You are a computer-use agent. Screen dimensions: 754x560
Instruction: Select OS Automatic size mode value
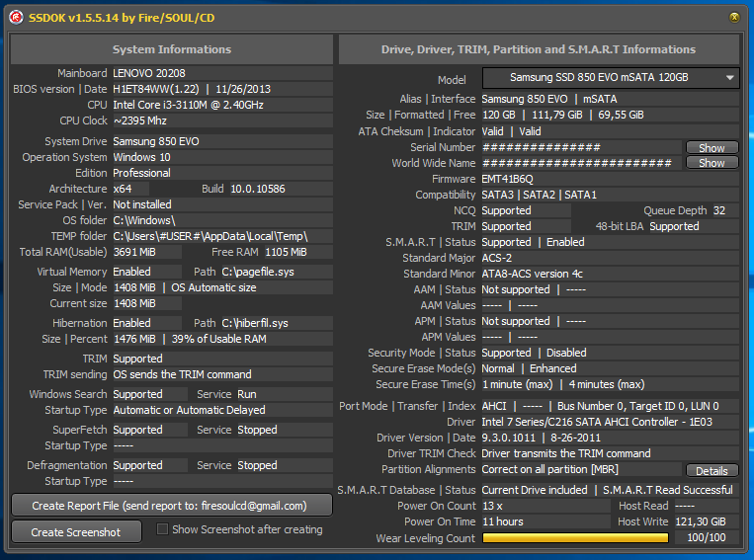point(213,287)
